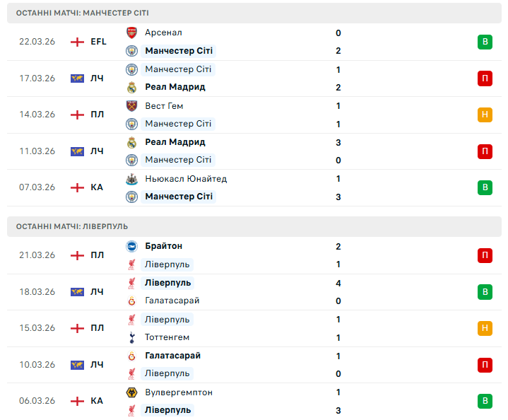This screenshot has height=420, width=508.
Task: Click the green В badge for Arsenal match
Action: tap(485, 42)
